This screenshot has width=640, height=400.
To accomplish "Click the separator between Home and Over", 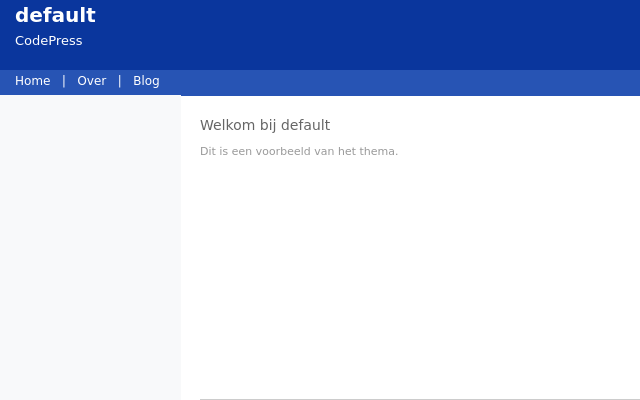I will point(64,81).
